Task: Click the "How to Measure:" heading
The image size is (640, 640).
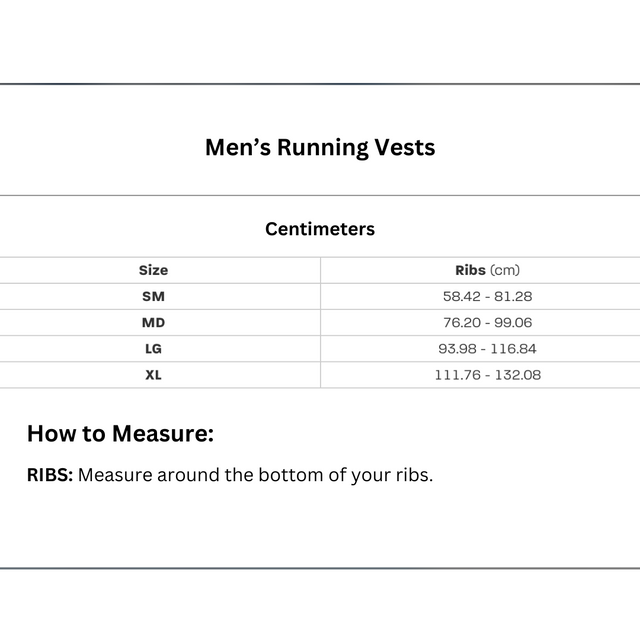Action: coord(120,434)
